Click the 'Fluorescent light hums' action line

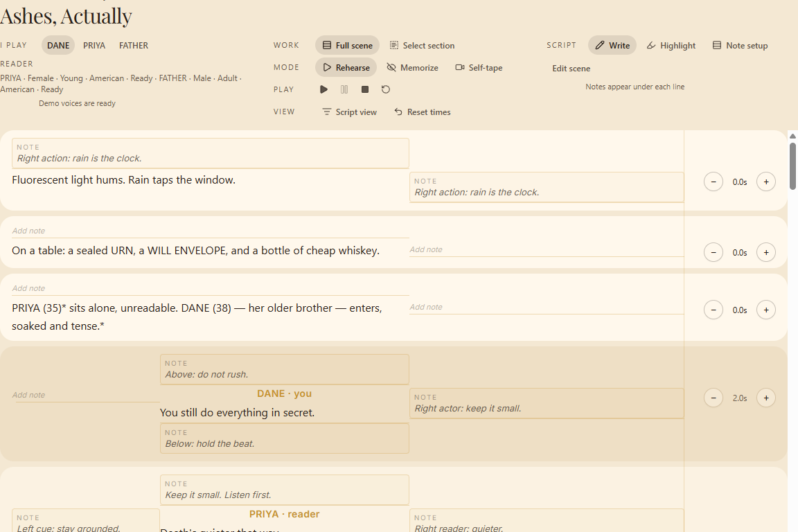click(x=124, y=180)
